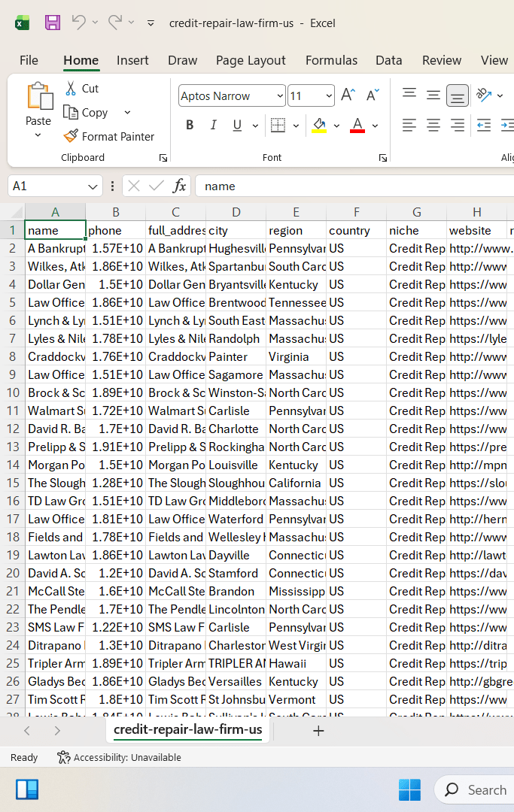Toggle Underline formatting

coord(237,125)
